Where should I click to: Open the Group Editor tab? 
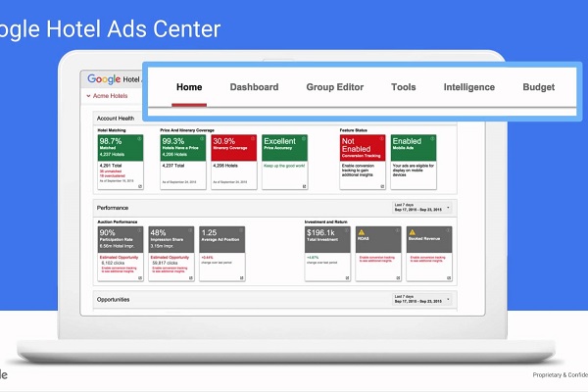[x=334, y=87]
